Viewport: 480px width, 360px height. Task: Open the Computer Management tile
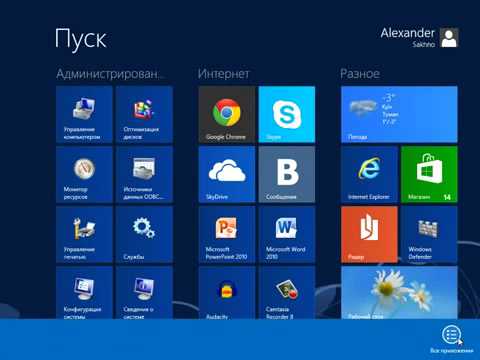(84, 114)
